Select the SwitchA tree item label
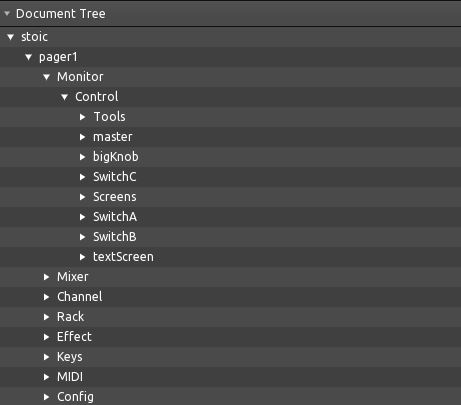This screenshot has width=461, height=405. point(115,217)
